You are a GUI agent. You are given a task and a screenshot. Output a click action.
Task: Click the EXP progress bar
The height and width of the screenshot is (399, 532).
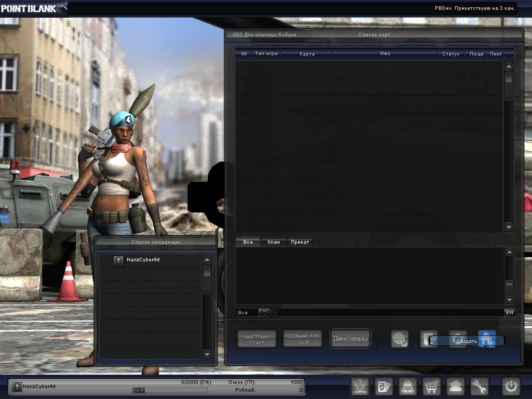(170, 391)
